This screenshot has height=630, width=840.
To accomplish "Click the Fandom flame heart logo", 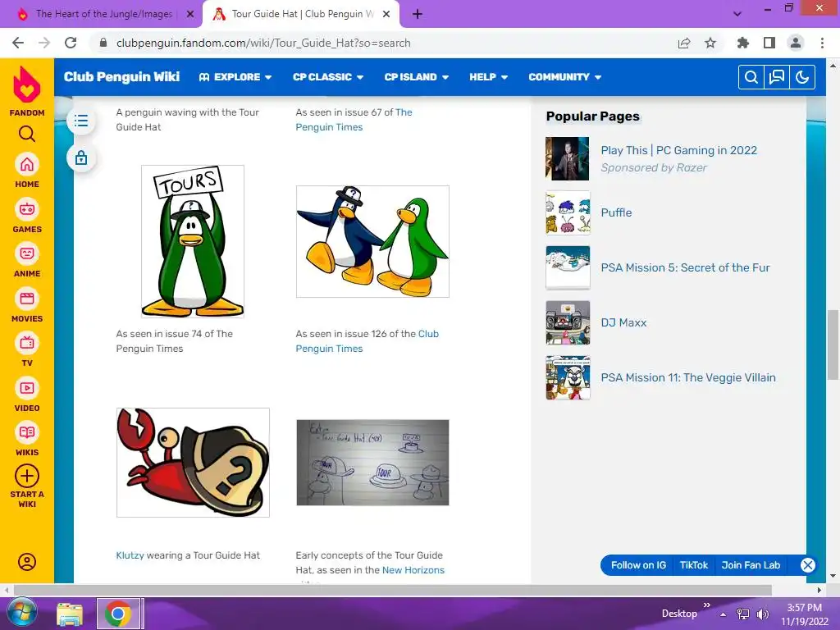I will pos(27,84).
